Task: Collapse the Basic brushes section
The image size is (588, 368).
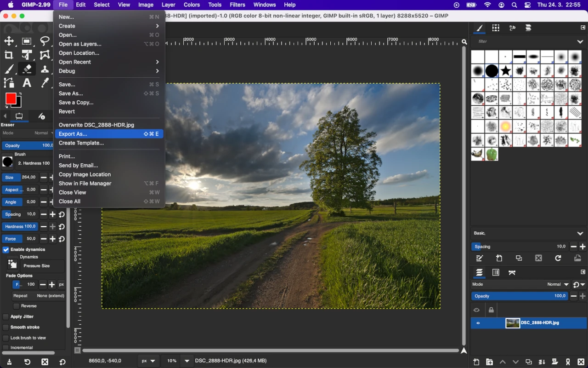Action: (x=580, y=233)
